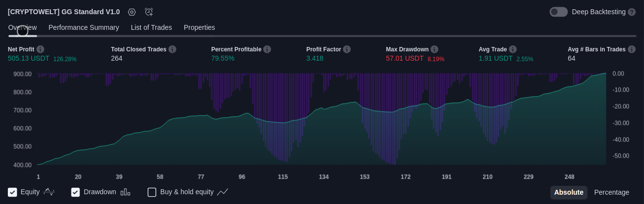This screenshot has height=204, width=644.
Task: Uncheck the Drawdown checkbox
Action: tap(75, 192)
